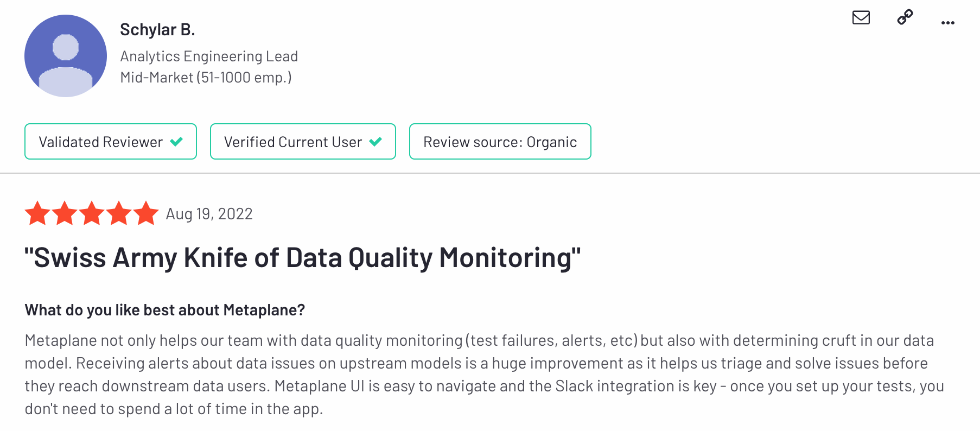The width and height of the screenshot is (980, 431).
Task: Click the third rating star
Action: (92, 213)
